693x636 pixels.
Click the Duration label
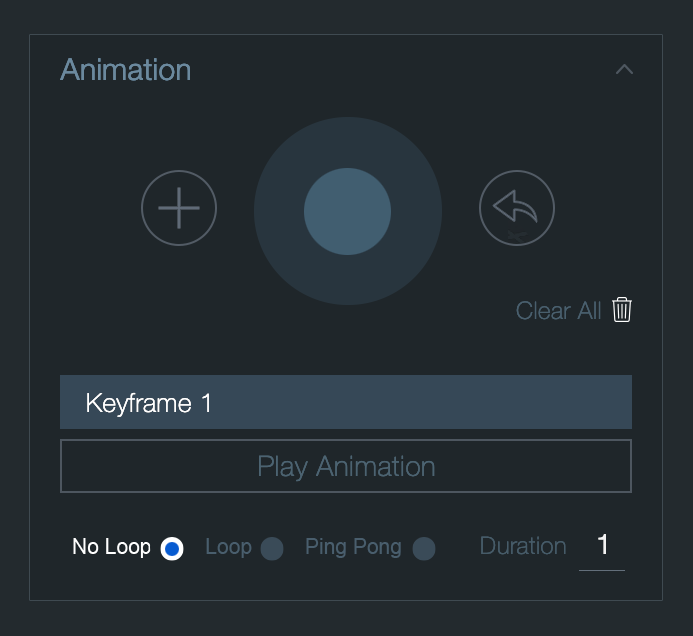[x=523, y=546]
